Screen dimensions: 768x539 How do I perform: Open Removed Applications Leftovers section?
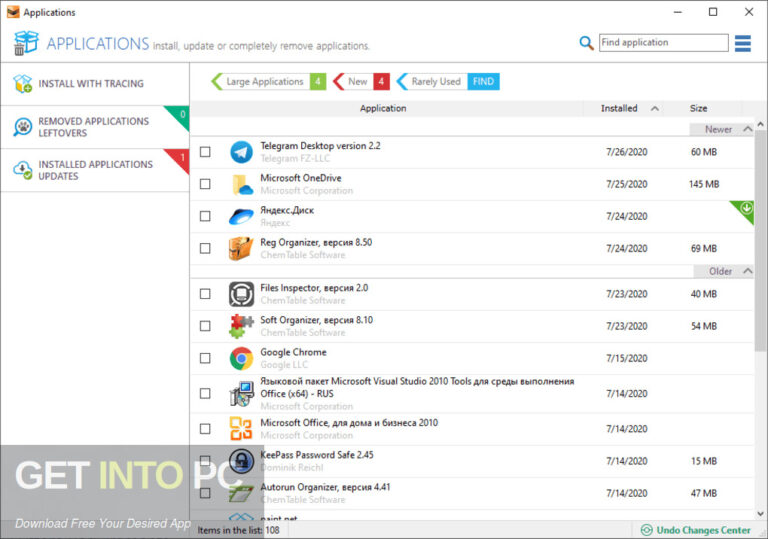(95, 127)
